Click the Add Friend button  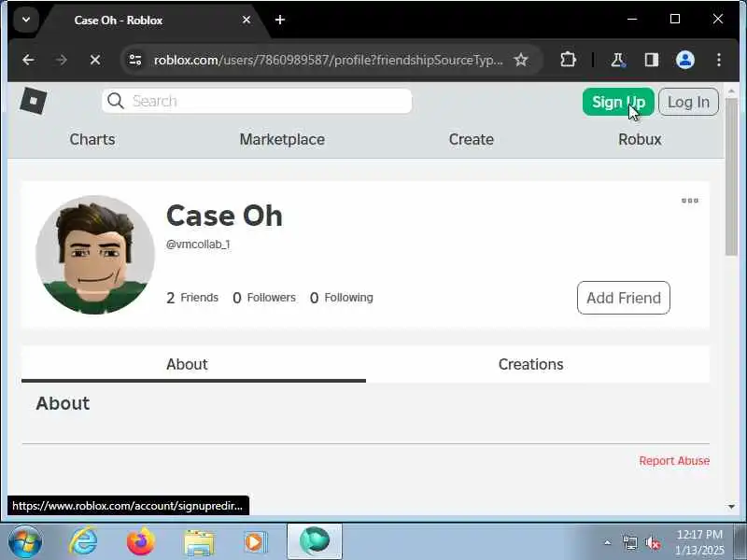tap(623, 298)
